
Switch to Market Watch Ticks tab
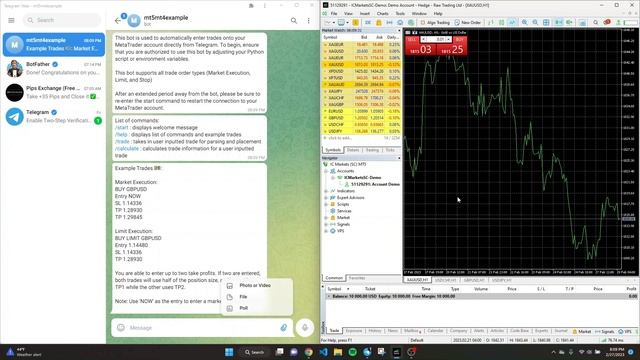click(390, 150)
